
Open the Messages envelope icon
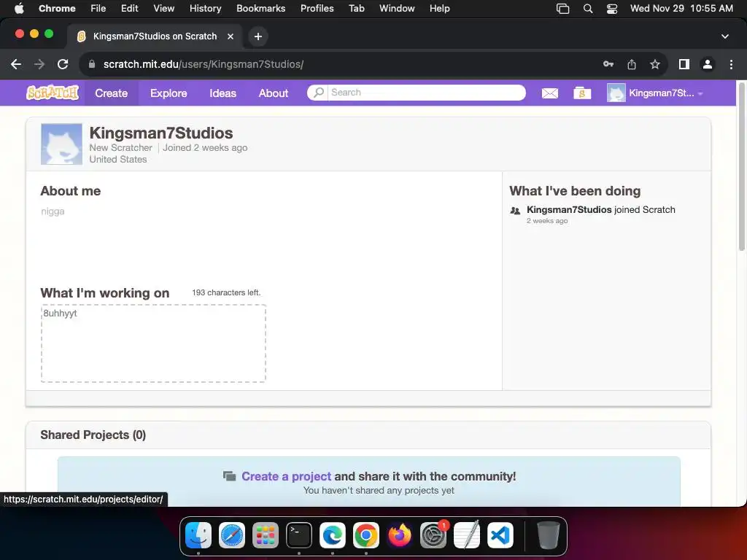tap(550, 93)
